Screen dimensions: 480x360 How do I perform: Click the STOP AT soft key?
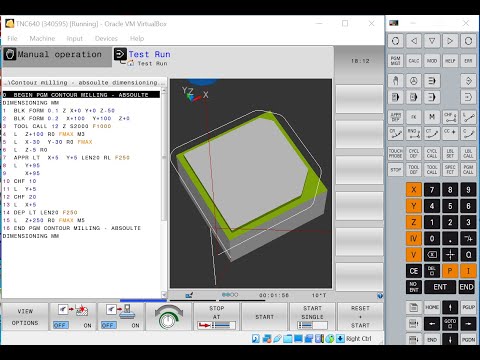[x=217, y=317]
